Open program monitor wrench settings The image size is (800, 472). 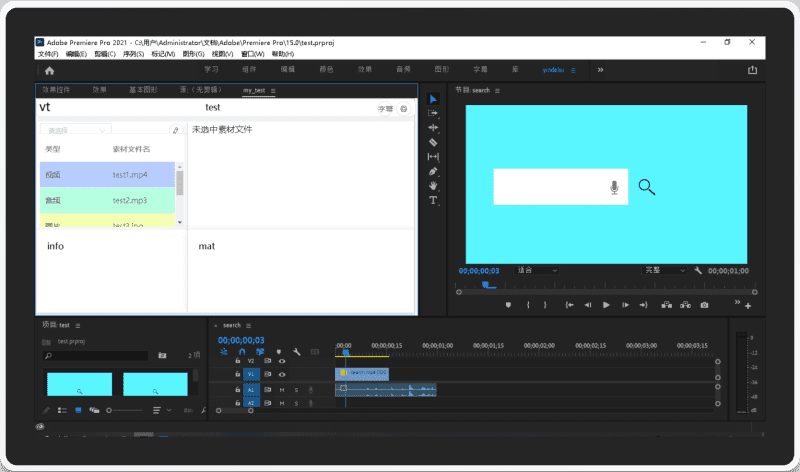698,270
